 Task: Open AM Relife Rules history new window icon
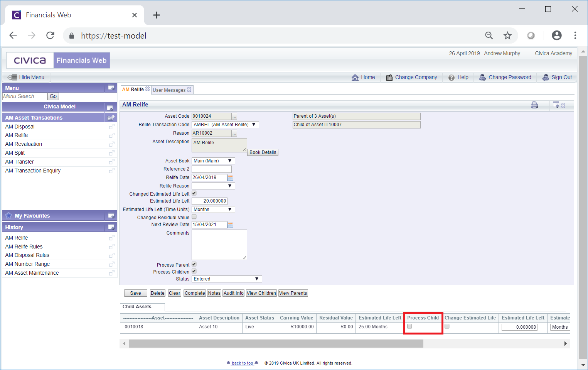[x=112, y=247]
